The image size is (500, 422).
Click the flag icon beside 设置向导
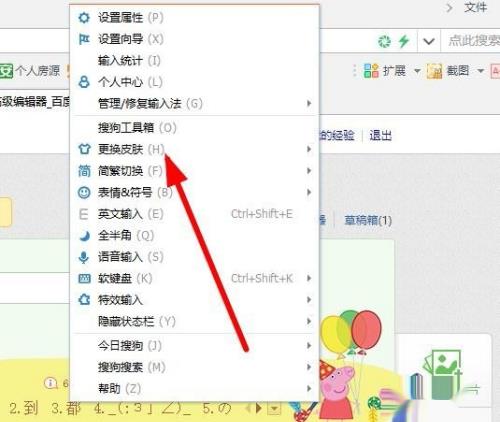pos(84,39)
